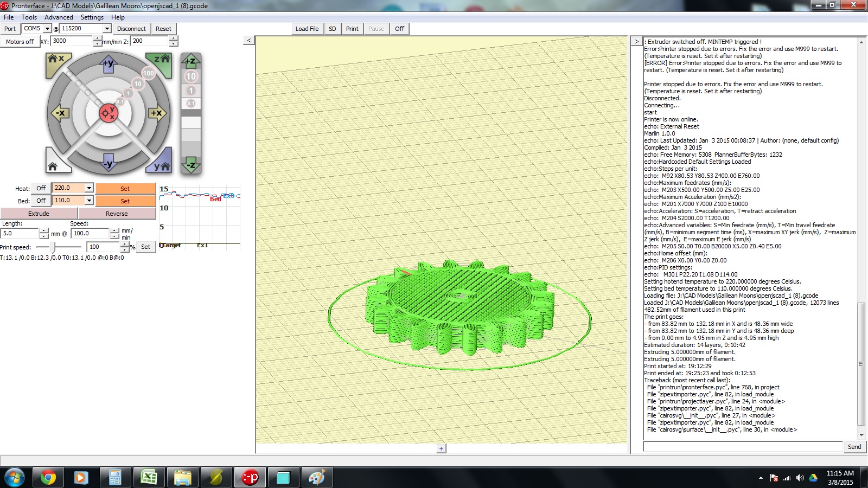This screenshot has height=488, width=868.
Task: Click the Print speed slider
Action: tap(53, 247)
